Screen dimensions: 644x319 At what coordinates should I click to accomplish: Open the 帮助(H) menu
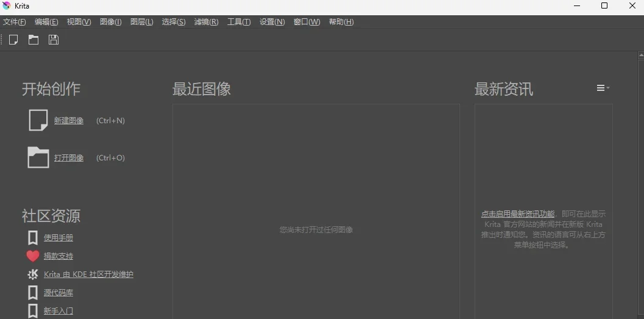(341, 22)
